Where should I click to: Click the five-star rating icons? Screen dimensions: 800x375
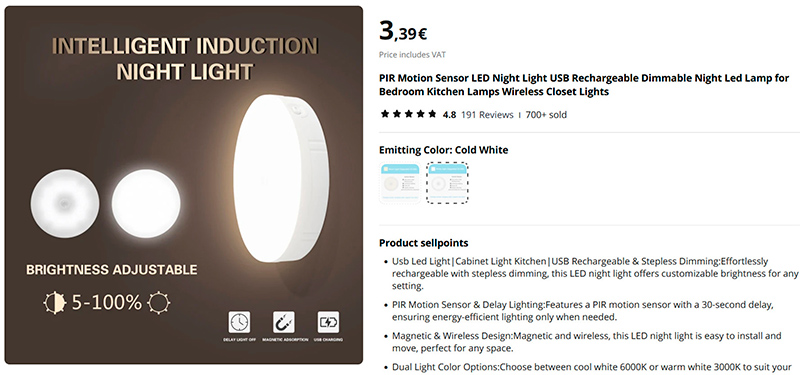click(x=409, y=114)
